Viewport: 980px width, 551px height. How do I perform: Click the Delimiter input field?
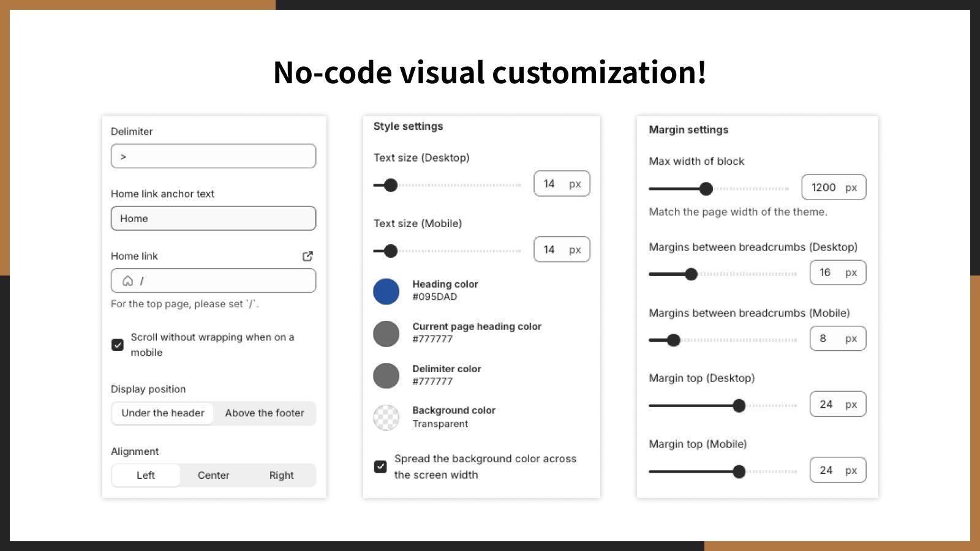(213, 156)
